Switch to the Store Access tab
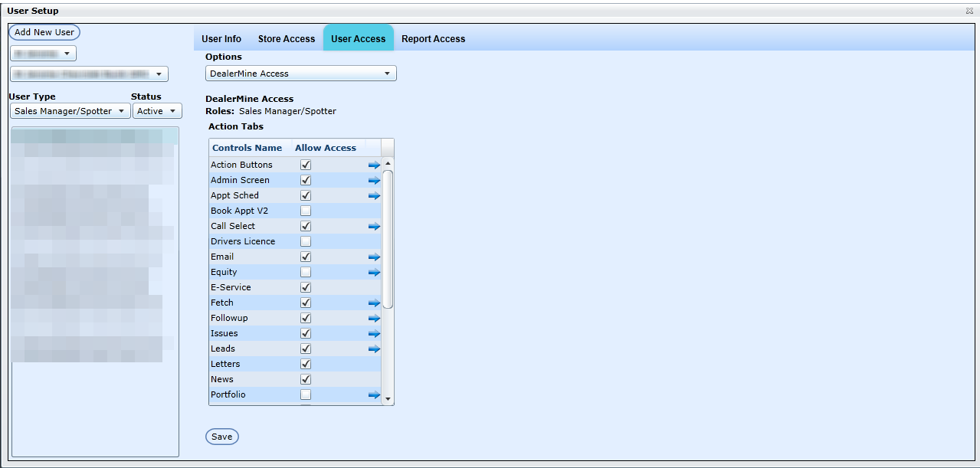 point(286,38)
